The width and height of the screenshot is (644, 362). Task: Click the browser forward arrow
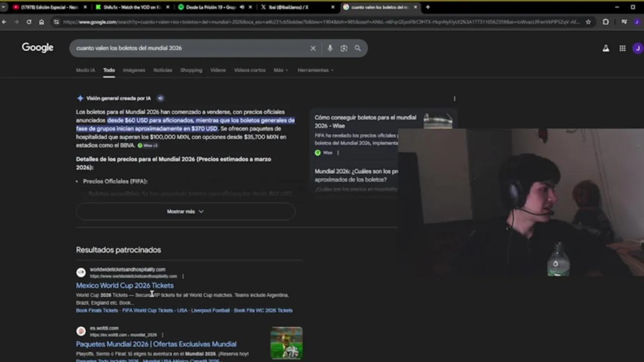pos(16,22)
